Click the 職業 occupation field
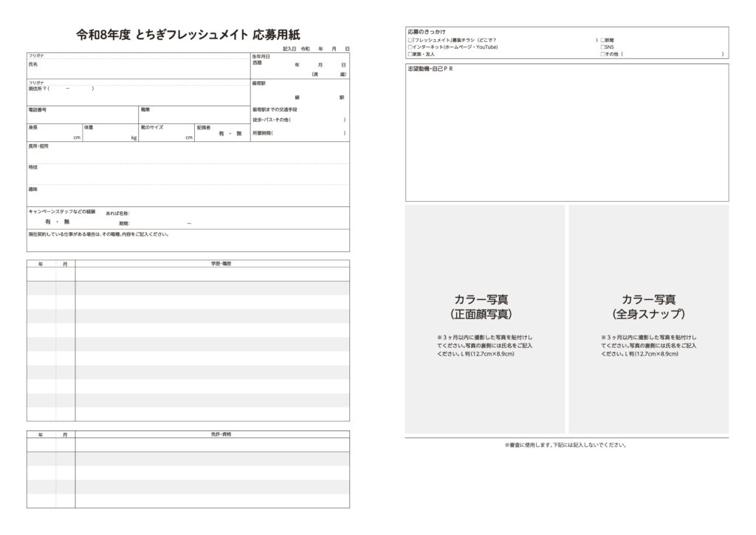The width and height of the screenshot is (756, 535). [193, 116]
